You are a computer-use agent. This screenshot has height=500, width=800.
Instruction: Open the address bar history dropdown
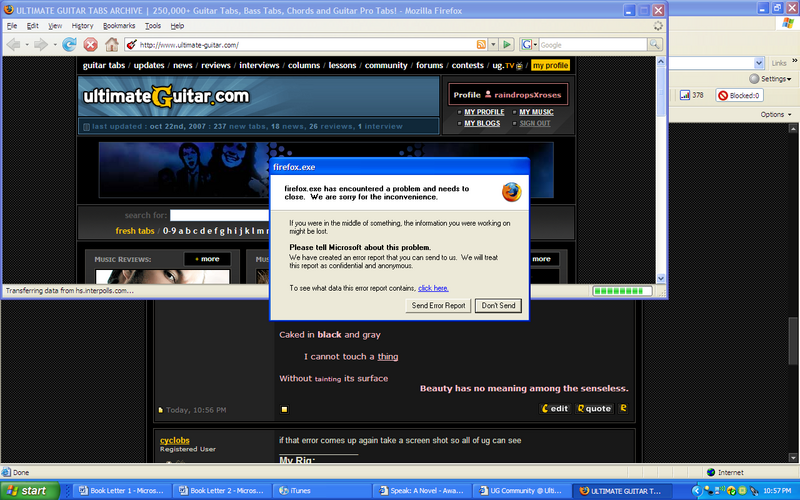coord(493,45)
